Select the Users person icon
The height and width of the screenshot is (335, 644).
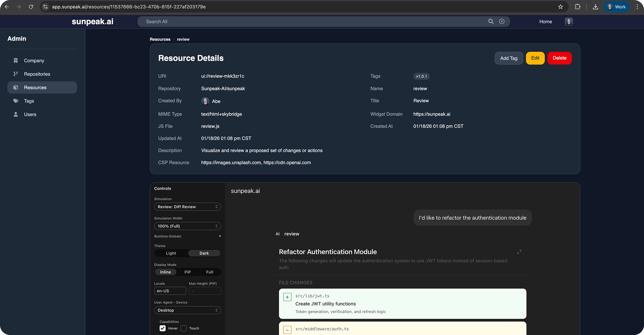pyautogui.click(x=15, y=114)
